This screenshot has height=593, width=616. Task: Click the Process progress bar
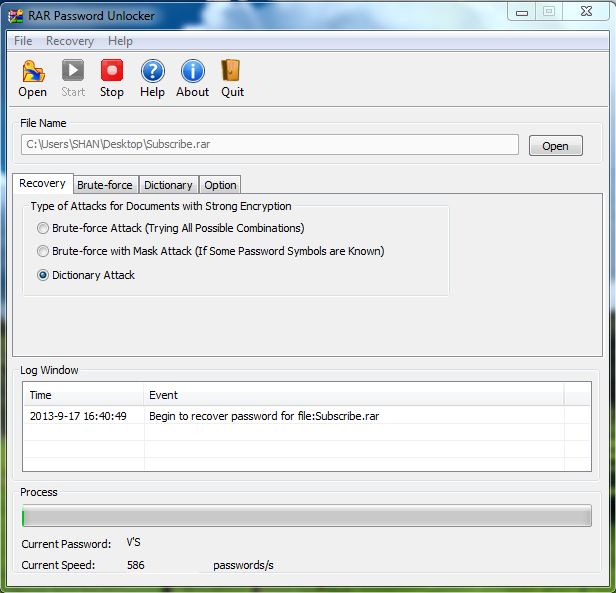pyautogui.click(x=307, y=516)
